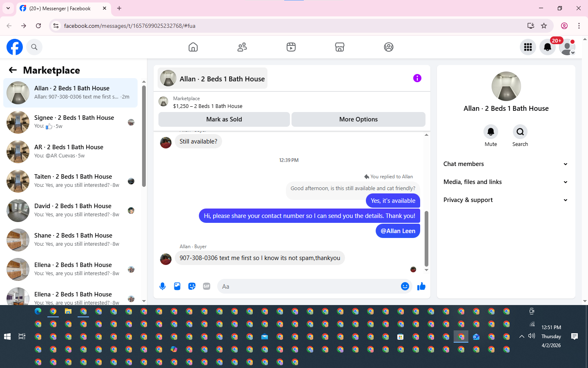Click the chat messages scrollbar thumb
This screenshot has width=588, height=368.
426,239
